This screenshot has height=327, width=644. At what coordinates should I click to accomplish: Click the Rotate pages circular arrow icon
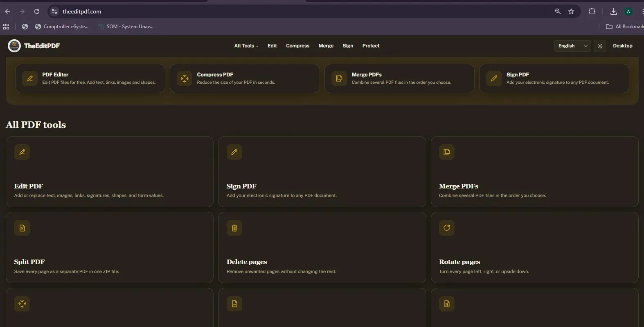(447, 228)
